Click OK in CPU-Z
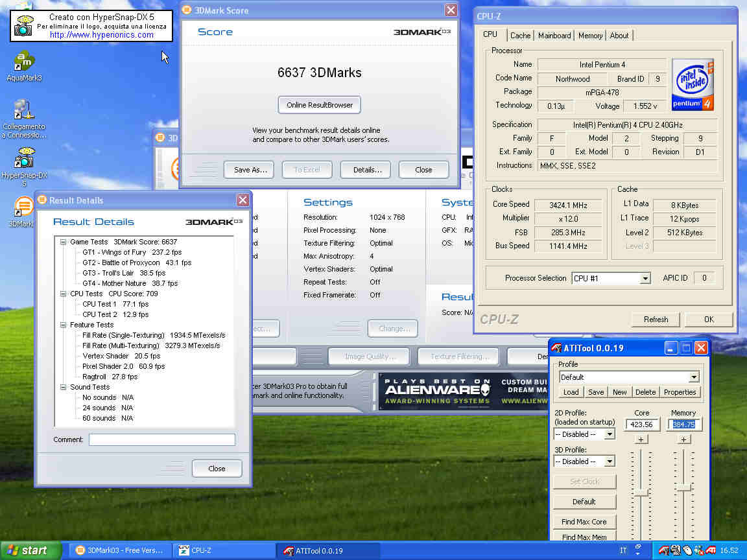The image size is (747, 560). tap(708, 320)
